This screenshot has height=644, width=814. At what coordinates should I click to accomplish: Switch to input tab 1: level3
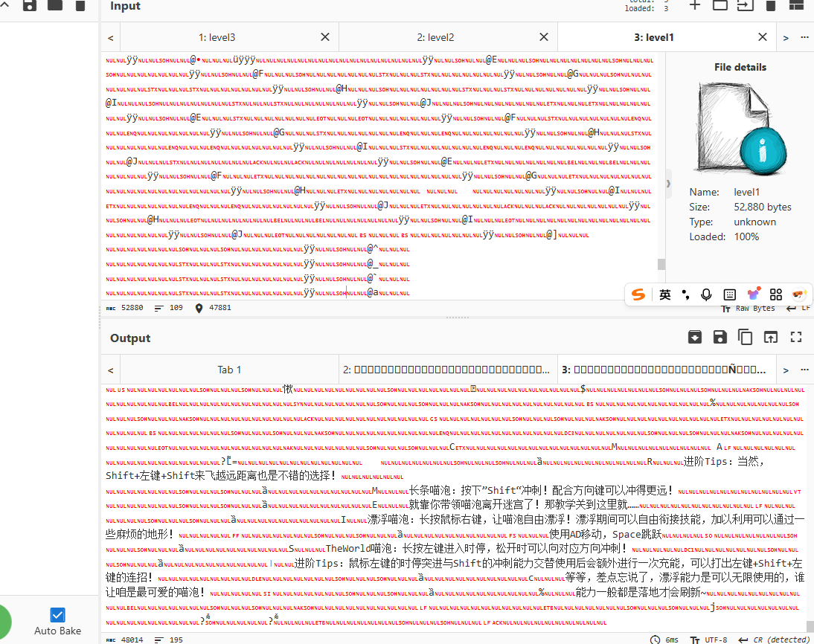(217, 37)
